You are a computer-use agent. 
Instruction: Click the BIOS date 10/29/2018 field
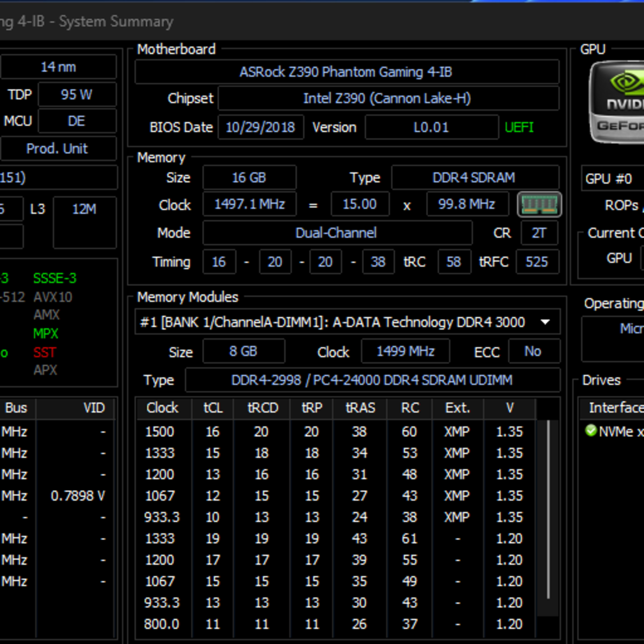[x=261, y=127]
